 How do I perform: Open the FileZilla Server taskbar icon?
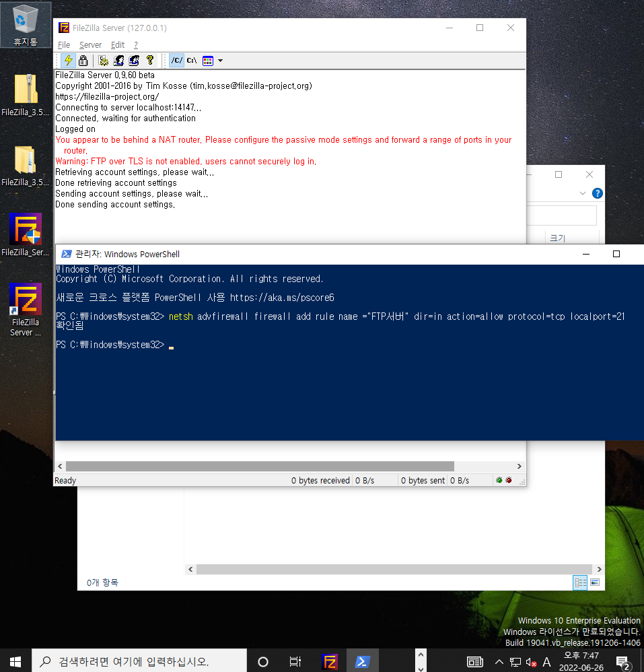330,661
